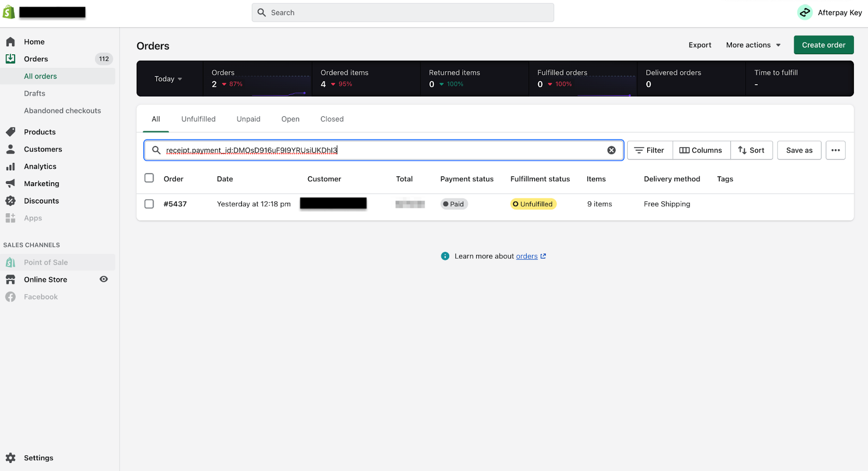
Task: Click the Discounts badge icon
Action: click(10, 201)
